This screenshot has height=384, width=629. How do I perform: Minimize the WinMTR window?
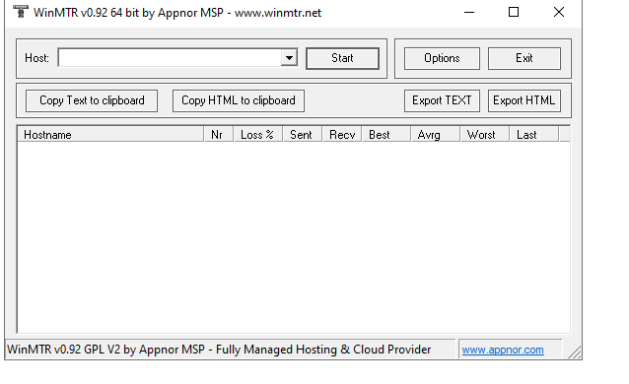[x=469, y=12]
